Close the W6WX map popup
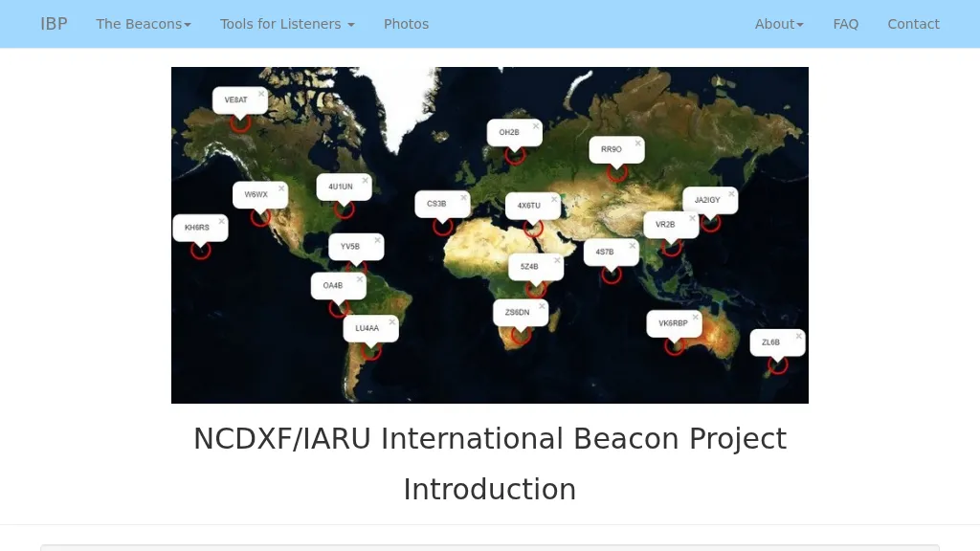The width and height of the screenshot is (980, 551). (x=281, y=188)
